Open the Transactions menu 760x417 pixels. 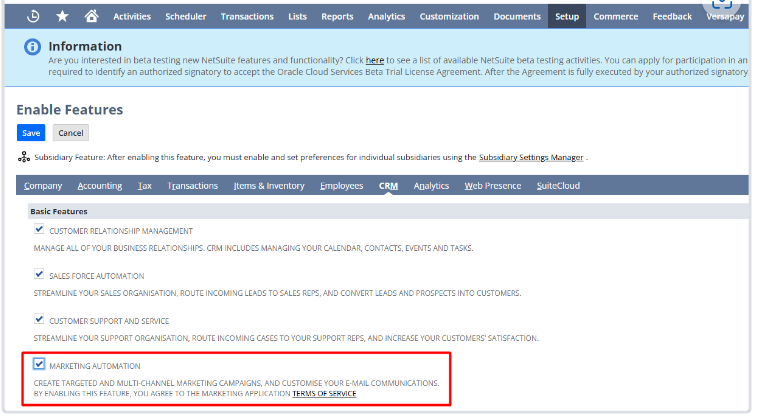[246, 16]
